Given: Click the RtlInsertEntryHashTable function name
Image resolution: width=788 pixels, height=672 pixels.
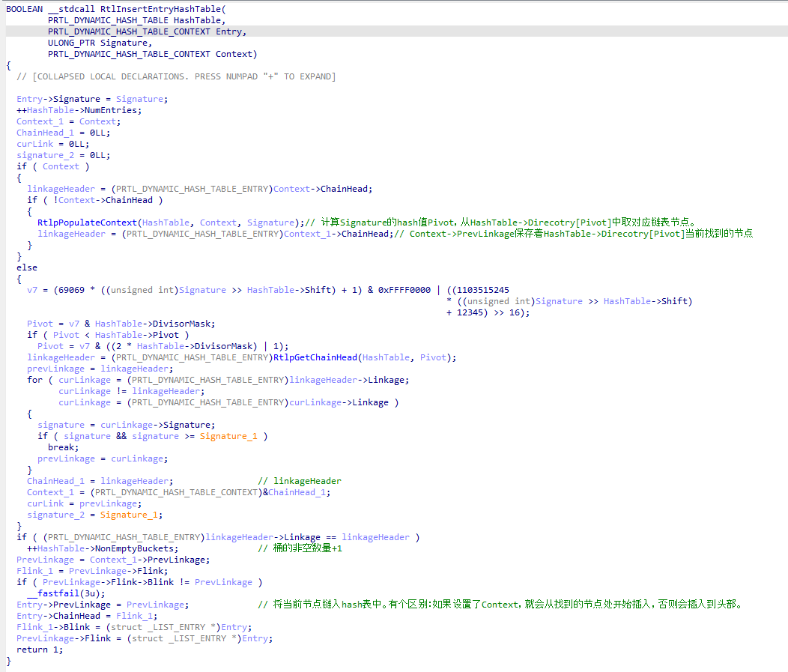Looking at the screenshot, I should 160,9.
